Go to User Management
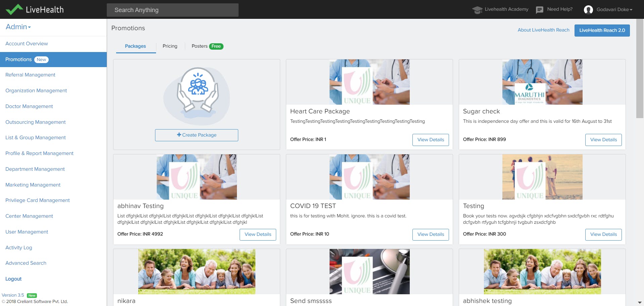 click(27, 232)
